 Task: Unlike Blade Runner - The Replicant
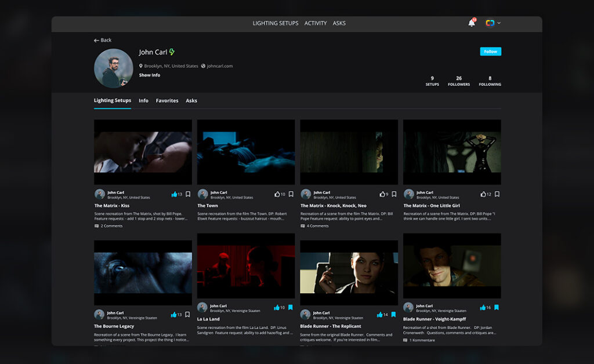(x=380, y=314)
